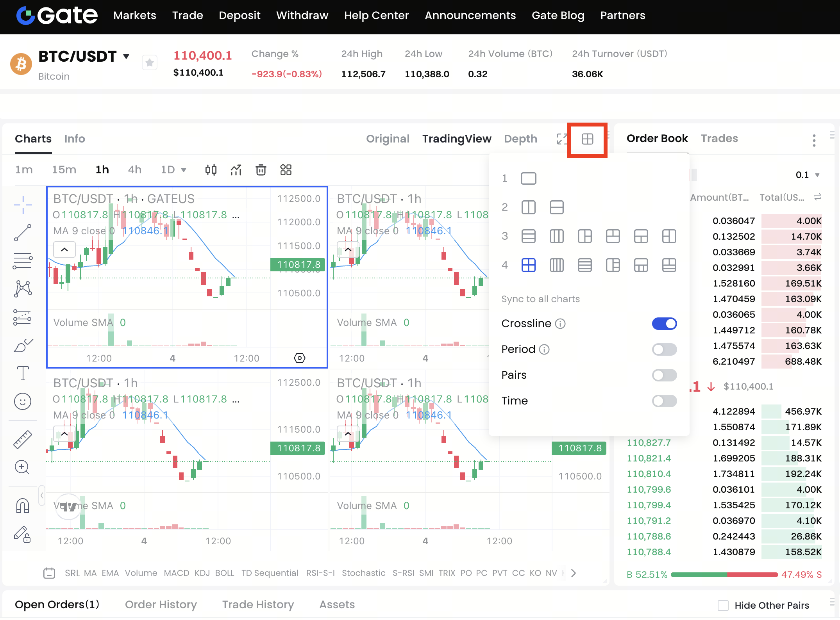
Task: Add BTC/USDT to favorites star
Action: click(x=150, y=63)
